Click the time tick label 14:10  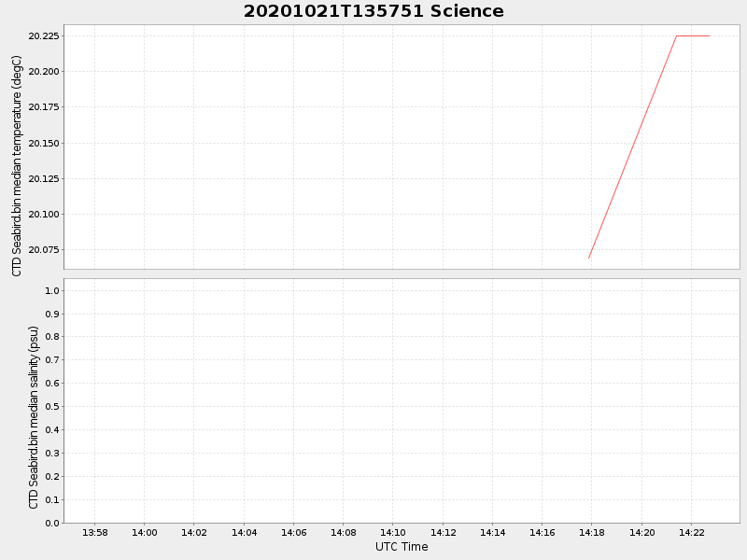[393, 533]
